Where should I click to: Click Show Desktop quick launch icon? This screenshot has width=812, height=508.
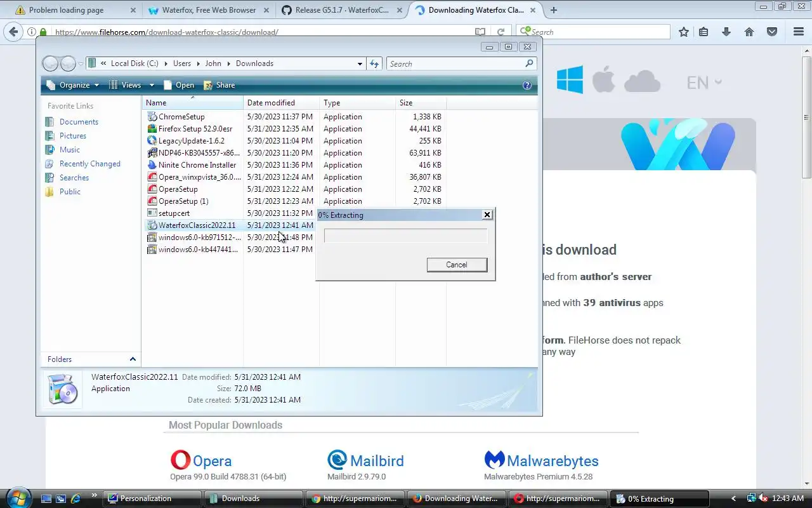46,498
